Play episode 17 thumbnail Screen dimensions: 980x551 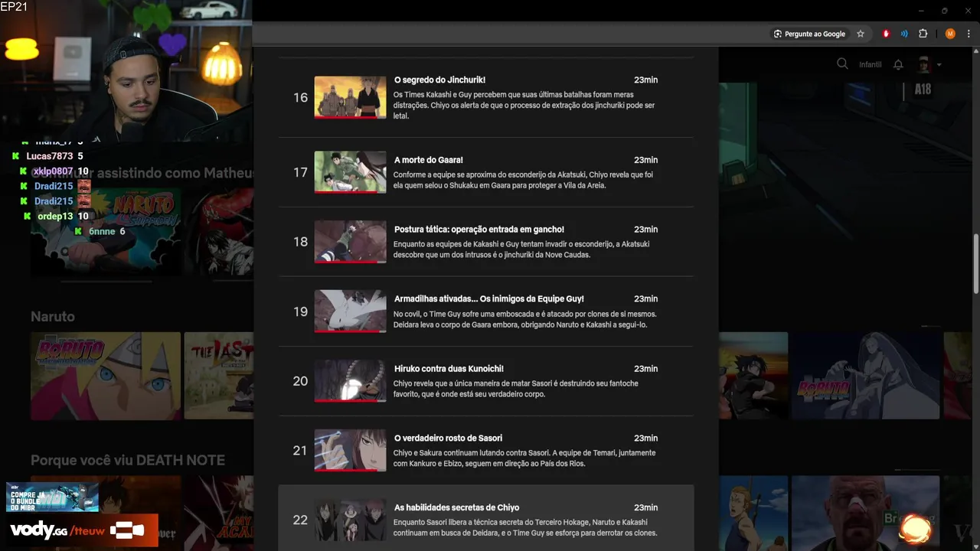[350, 171]
